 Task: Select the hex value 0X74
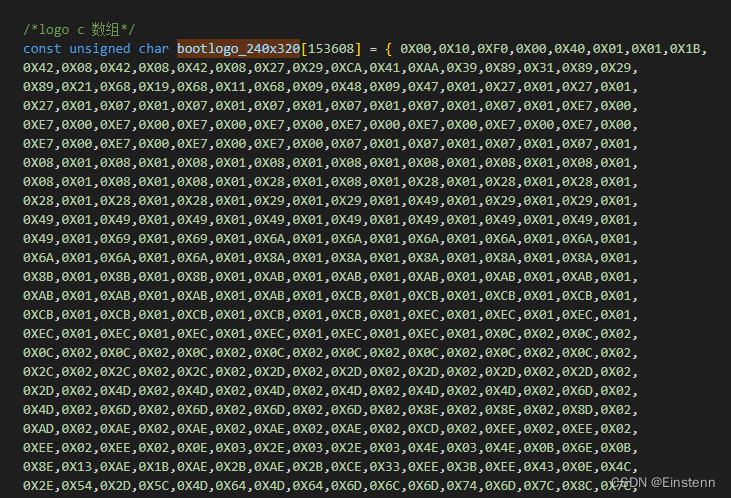click(x=462, y=486)
